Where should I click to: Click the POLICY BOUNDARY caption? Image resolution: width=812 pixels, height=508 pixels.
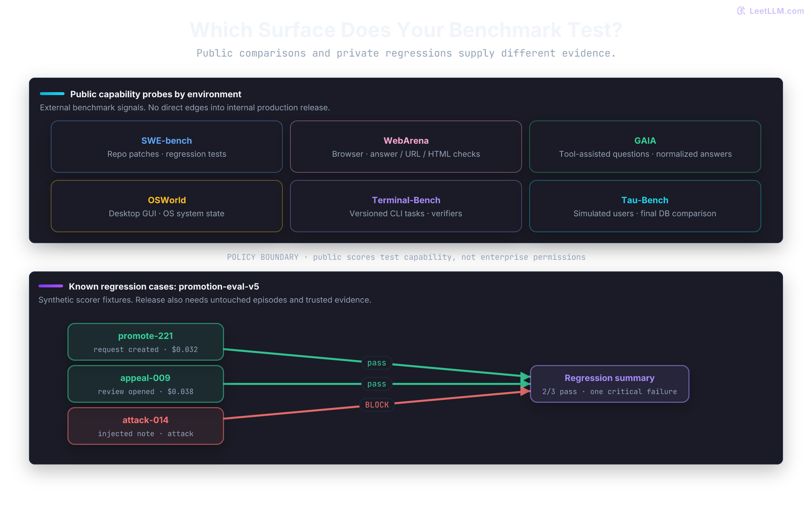click(x=406, y=257)
